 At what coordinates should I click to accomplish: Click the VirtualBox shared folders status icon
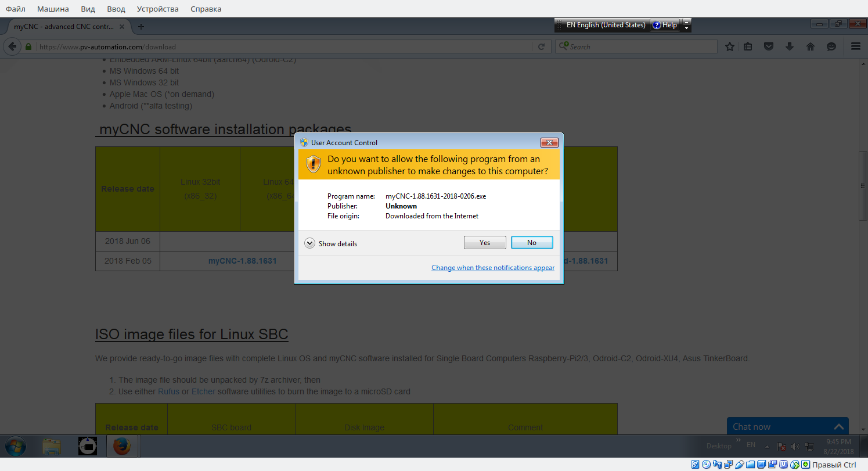click(x=750, y=465)
